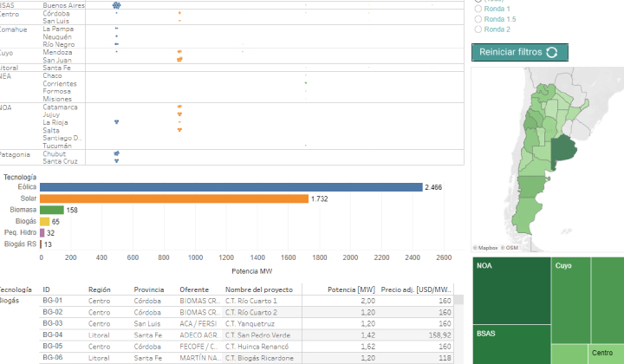Click the ID column header

click(x=46, y=289)
